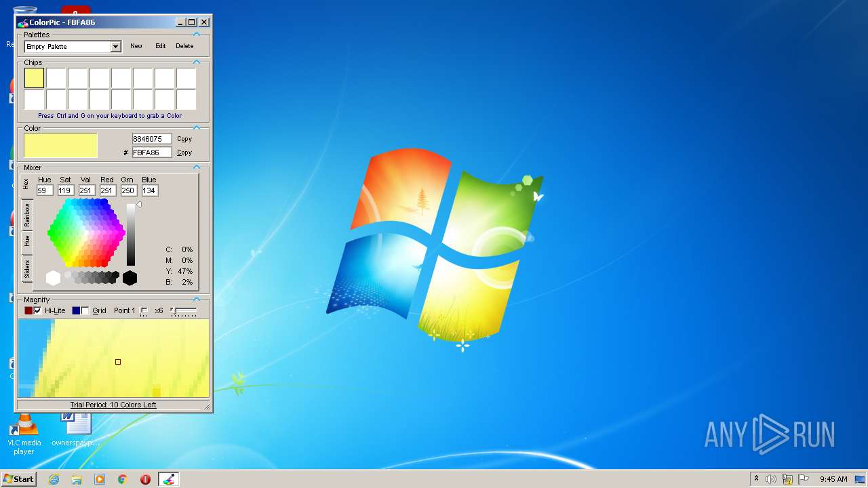Select the ownerspayp document desktop icon
Image resolution: width=868 pixels, height=488 pixels.
tap(76, 430)
